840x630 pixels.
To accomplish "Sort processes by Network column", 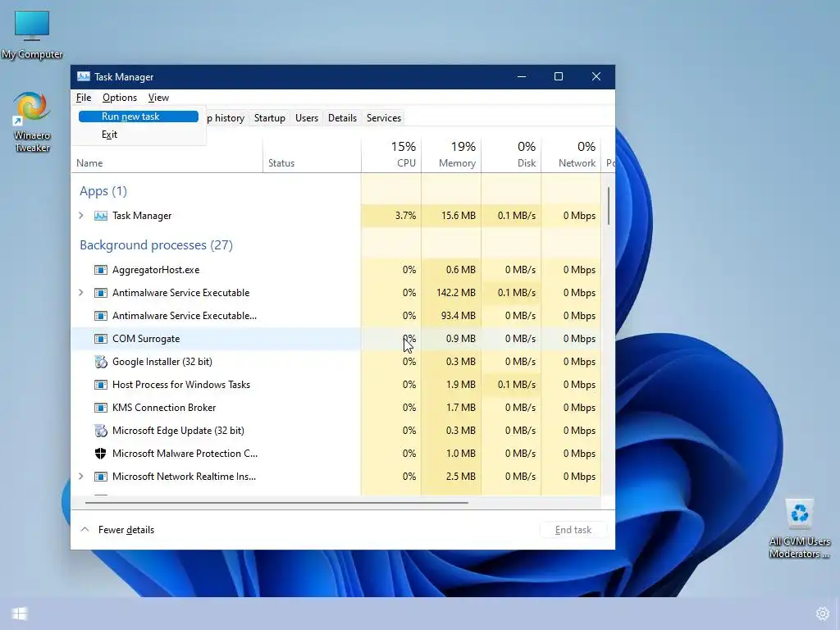I will click(571, 155).
